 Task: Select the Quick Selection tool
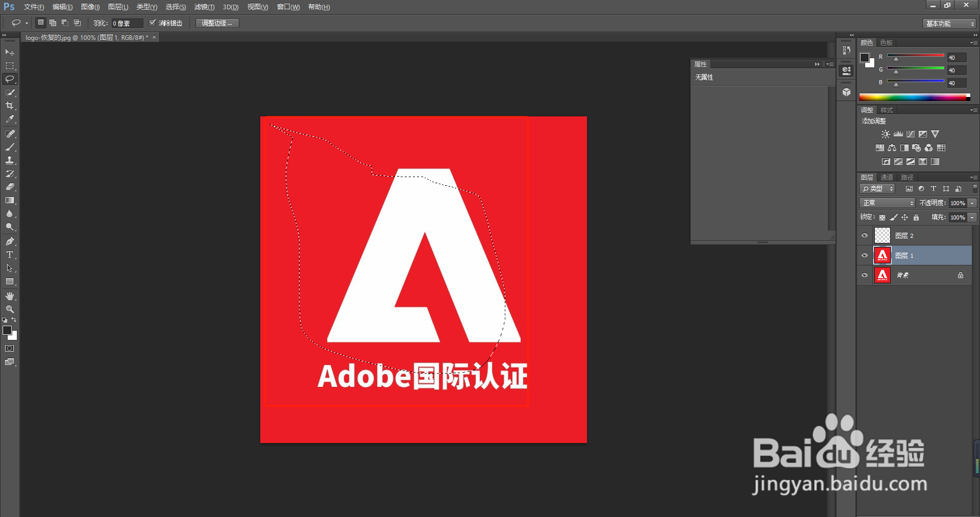click(x=10, y=92)
